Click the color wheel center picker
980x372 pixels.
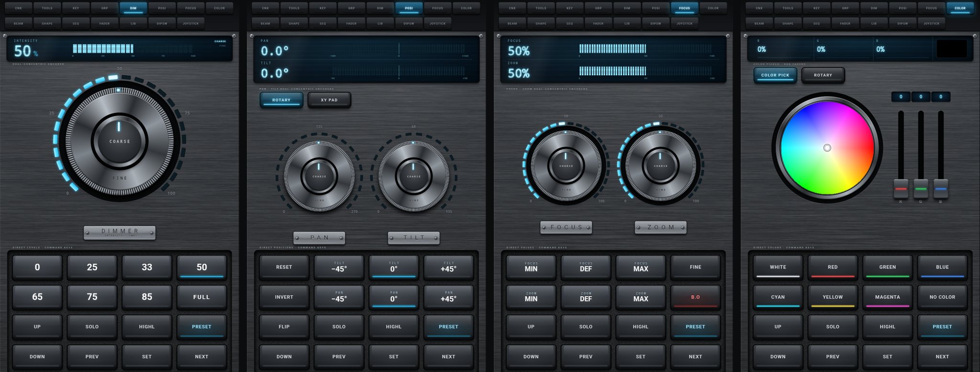tap(827, 148)
